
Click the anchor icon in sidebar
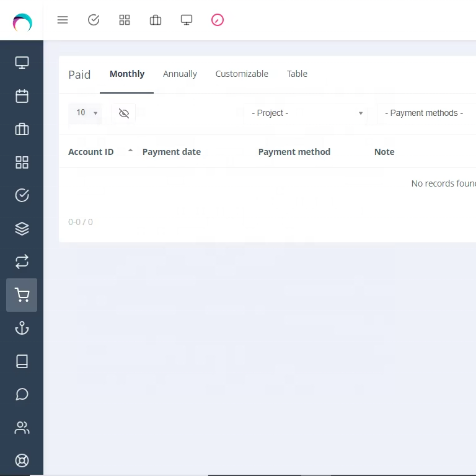[x=22, y=328]
